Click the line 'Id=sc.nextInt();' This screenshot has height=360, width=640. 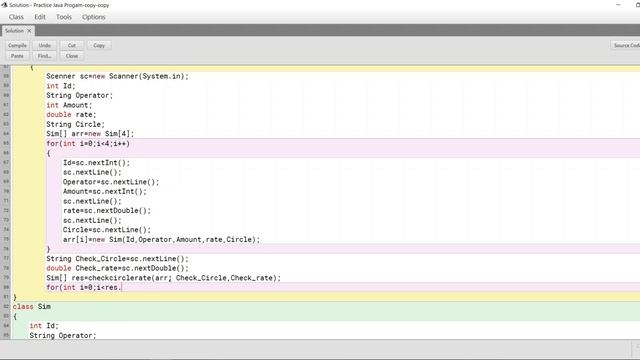[x=96, y=162]
